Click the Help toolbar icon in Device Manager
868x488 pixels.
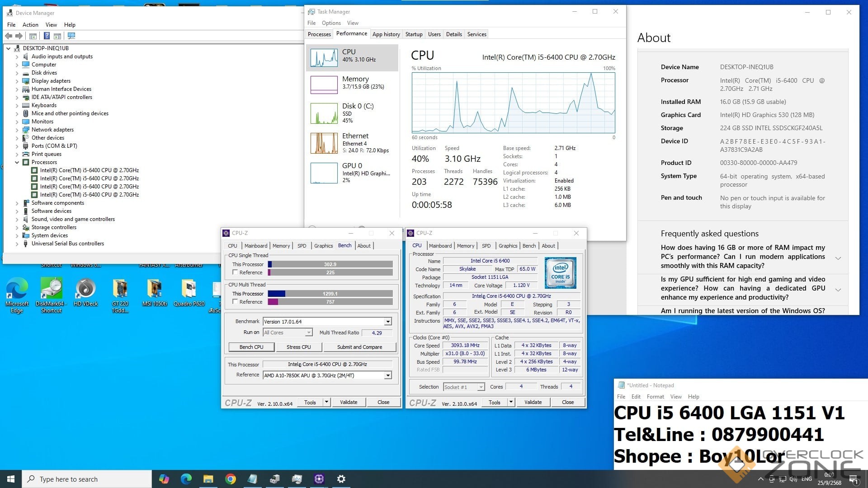pyautogui.click(x=47, y=36)
